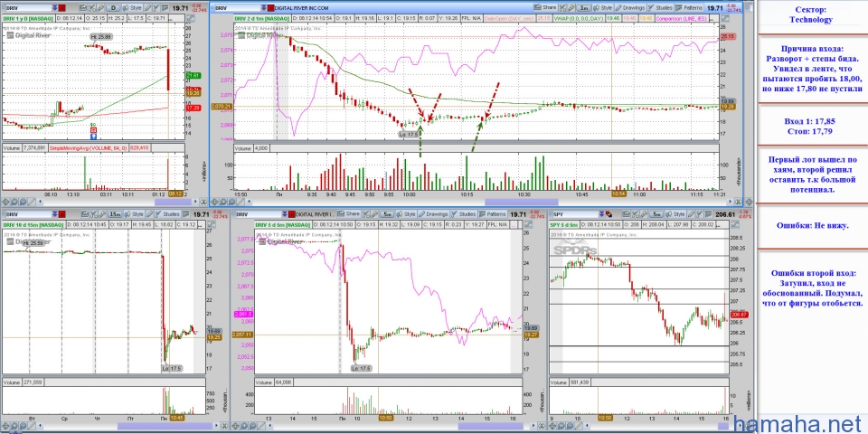Open Style menu in the SPY chart toolbar
868x434 pixels.
[x=675, y=214]
